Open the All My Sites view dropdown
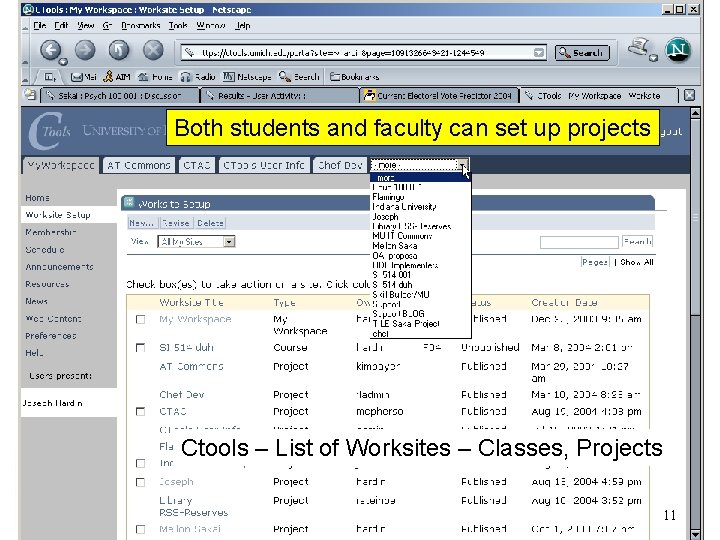The height and width of the screenshot is (540, 720). pos(196,242)
